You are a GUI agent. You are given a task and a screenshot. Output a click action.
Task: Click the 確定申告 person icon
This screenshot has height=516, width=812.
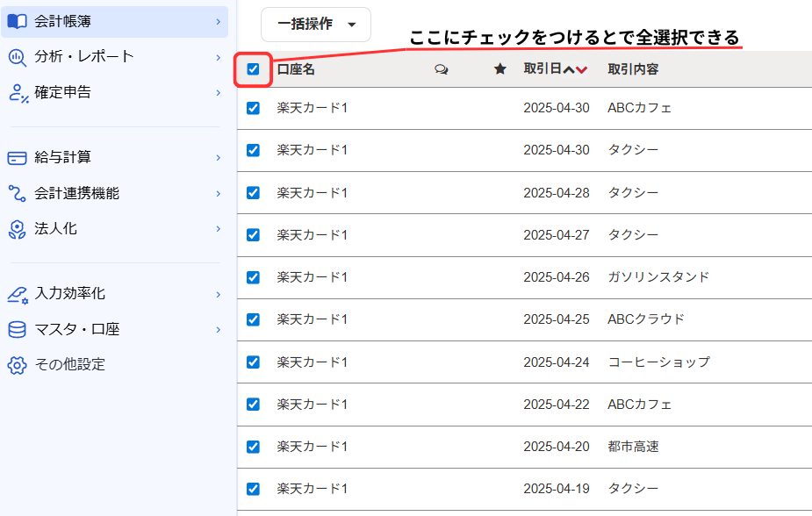[17, 92]
